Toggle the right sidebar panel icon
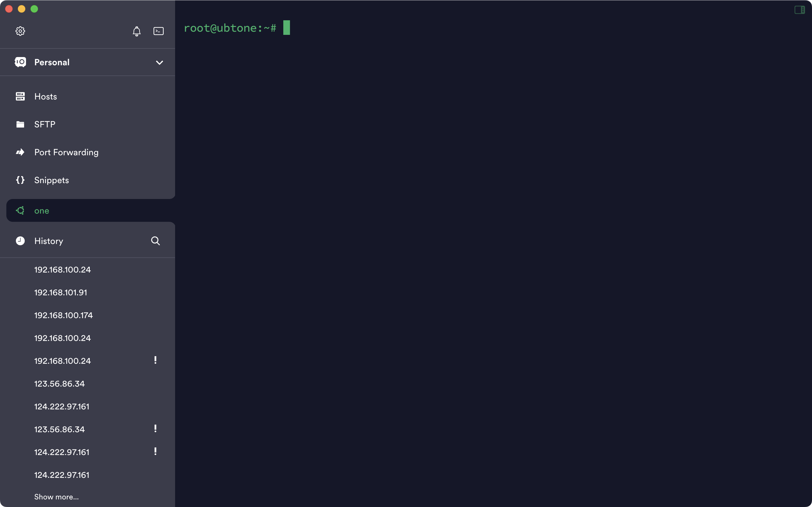The width and height of the screenshot is (812, 507). (x=799, y=10)
